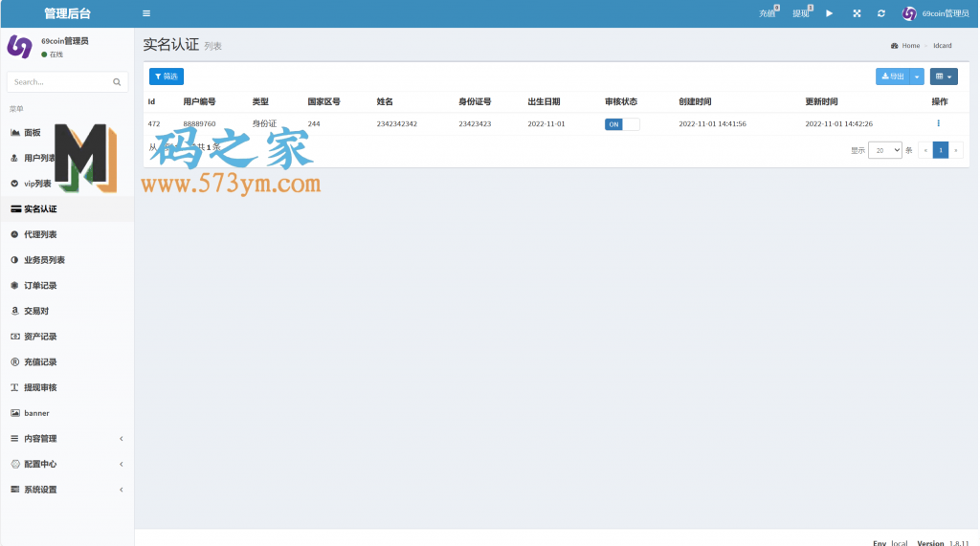Click the 用户编号 column header
Image resolution: width=980 pixels, height=546 pixels.
pyautogui.click(x=199, y=101)
